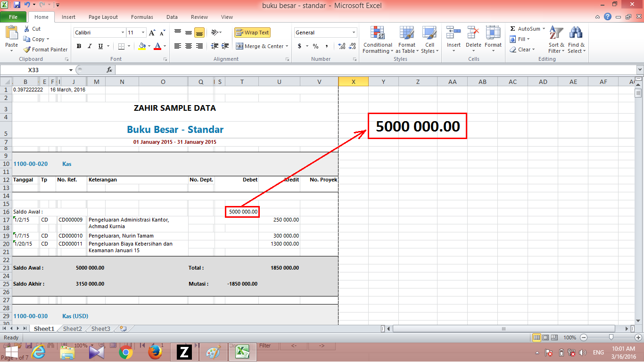Click the Fill Color bucket
The height and width of the screenshot is (362, 644).
click(142, 46)
